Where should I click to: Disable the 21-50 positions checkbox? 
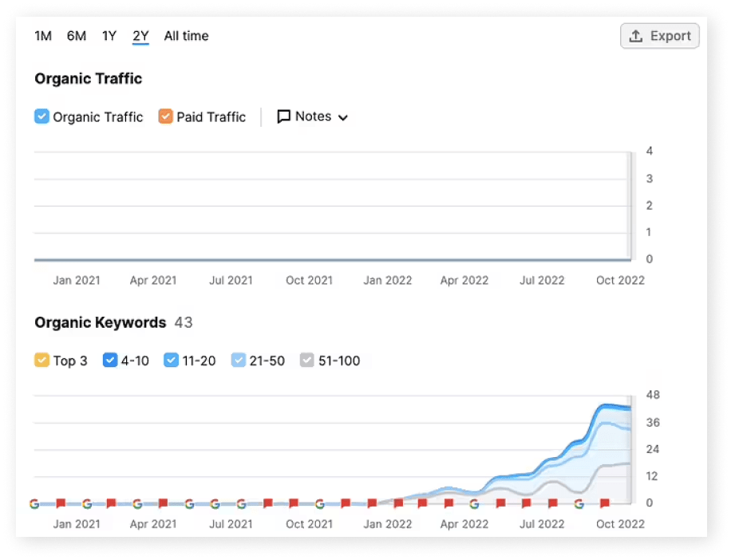239,360
